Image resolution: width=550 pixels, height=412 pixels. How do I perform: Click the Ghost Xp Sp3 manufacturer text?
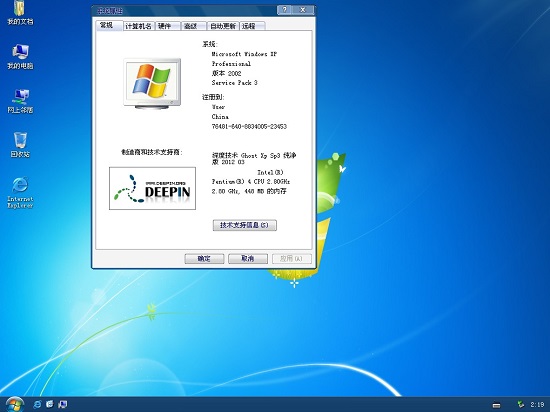254,158
